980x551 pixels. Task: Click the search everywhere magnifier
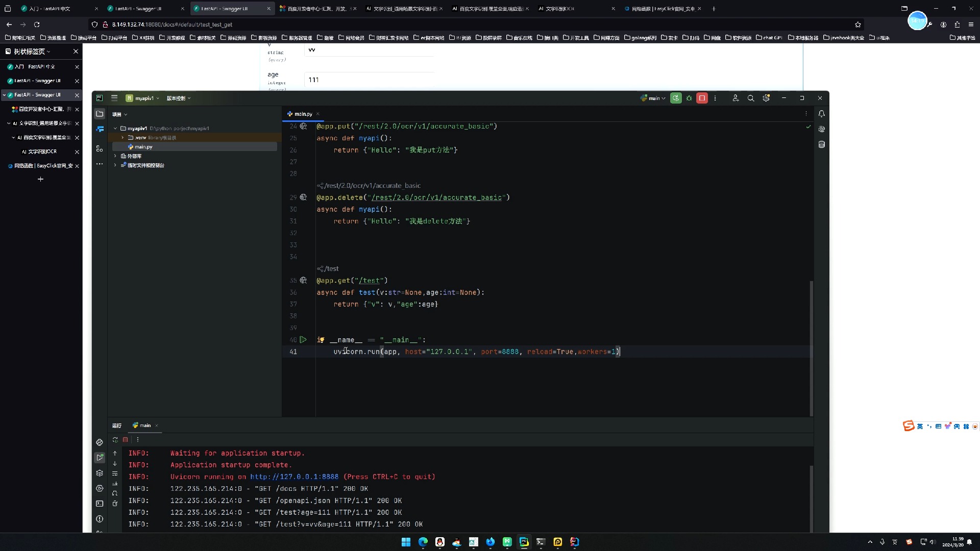751,98
